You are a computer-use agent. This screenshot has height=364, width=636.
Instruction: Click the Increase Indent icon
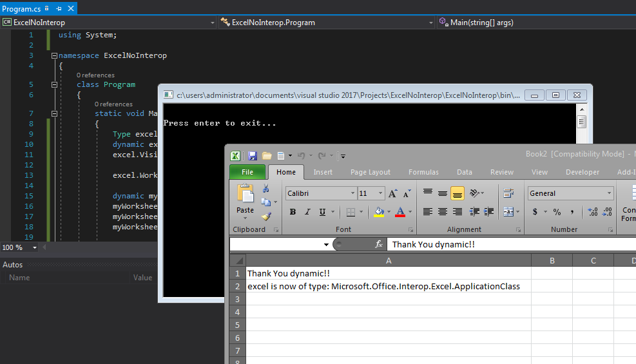[x=489, y=211]
